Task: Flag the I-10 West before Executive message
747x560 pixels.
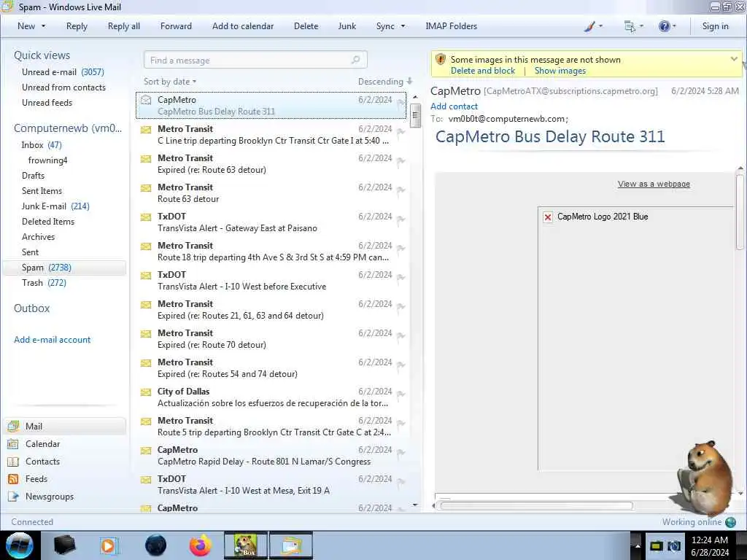Action: coord(401,278)
